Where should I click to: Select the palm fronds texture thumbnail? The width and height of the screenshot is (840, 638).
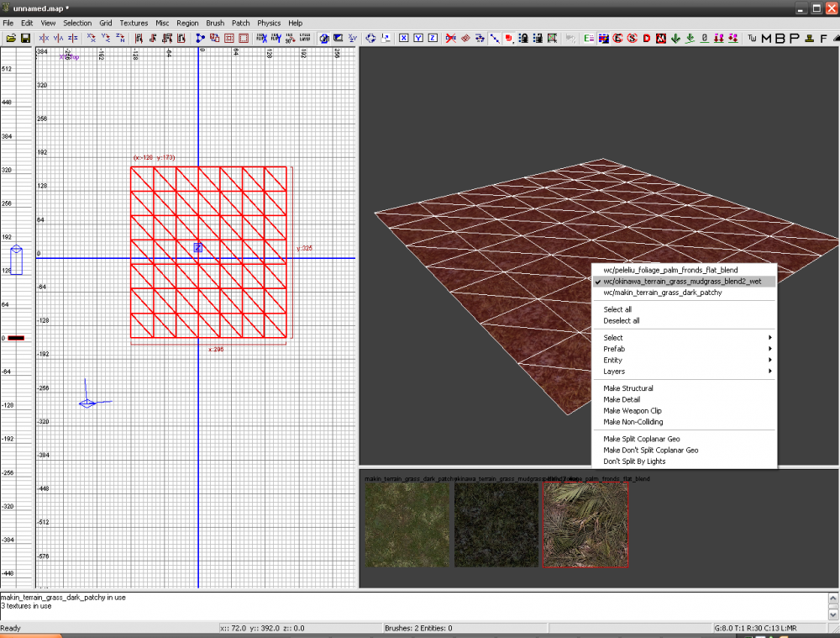click(585, 525)
